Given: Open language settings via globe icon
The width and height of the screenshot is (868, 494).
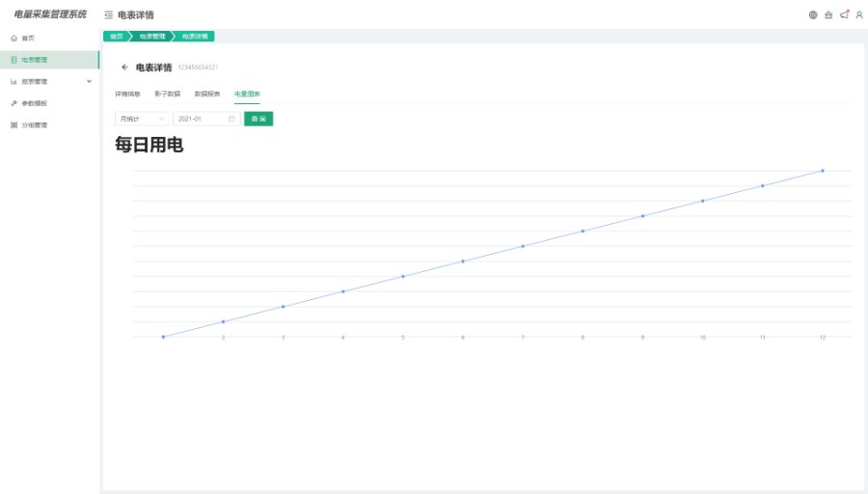Looking at the screenshot, I should (x=813, y=15).
